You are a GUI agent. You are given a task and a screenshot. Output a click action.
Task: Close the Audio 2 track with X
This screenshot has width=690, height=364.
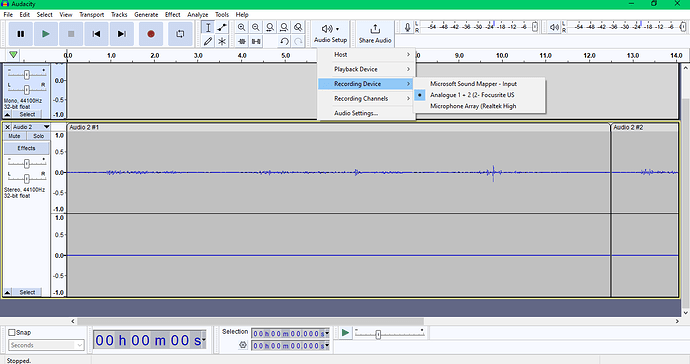[7, 127]
